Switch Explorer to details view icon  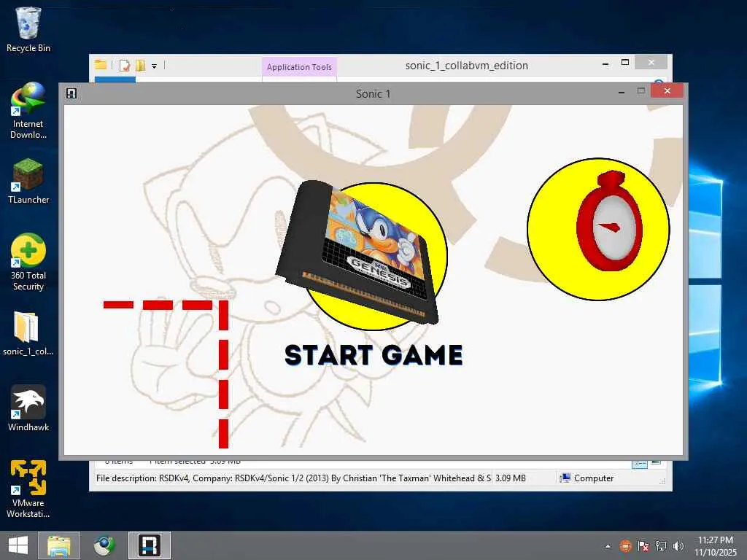pyautogui.click(x=639, y=463)
